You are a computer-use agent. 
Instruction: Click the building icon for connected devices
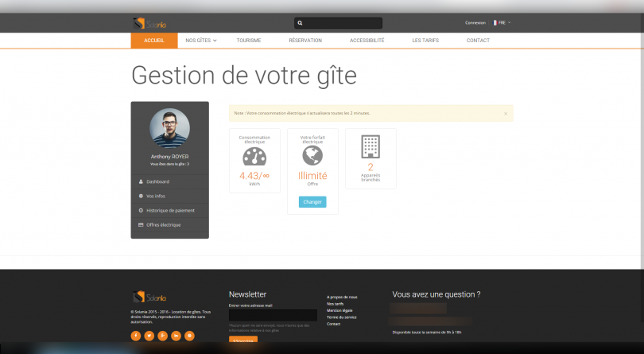[370, 146]
